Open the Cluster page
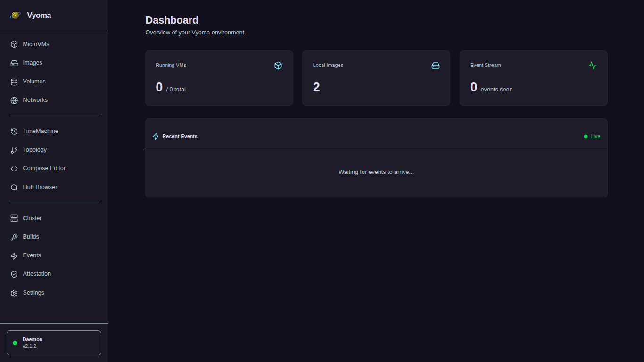Viewport: 644px width, 362px height. click(x=54, y=218)
